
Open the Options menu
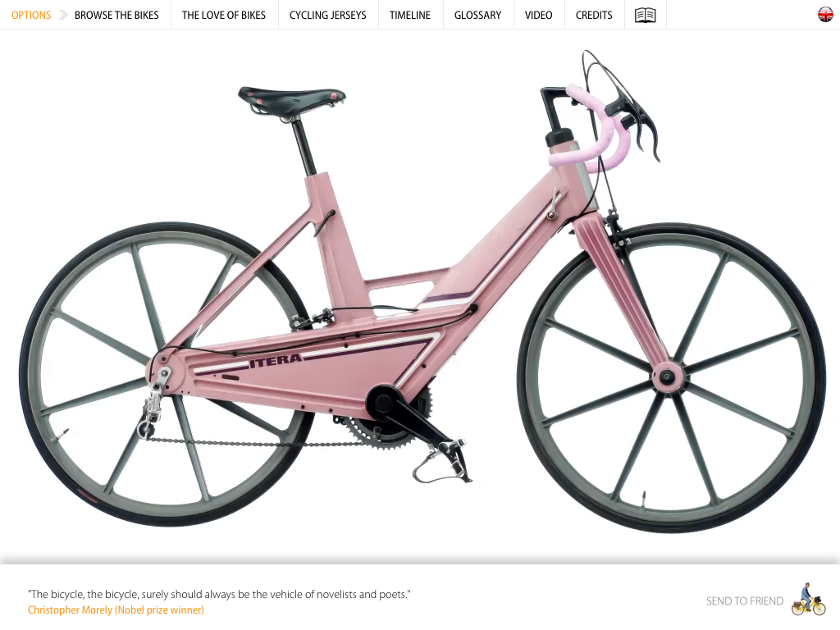[31, 15]
